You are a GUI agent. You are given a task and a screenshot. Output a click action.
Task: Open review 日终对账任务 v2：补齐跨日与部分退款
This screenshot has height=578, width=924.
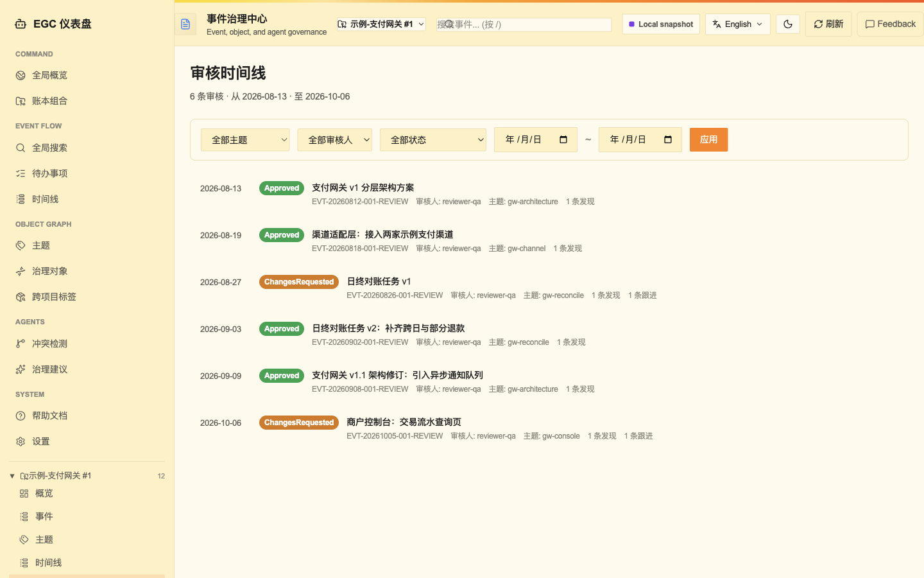(388, 328)
